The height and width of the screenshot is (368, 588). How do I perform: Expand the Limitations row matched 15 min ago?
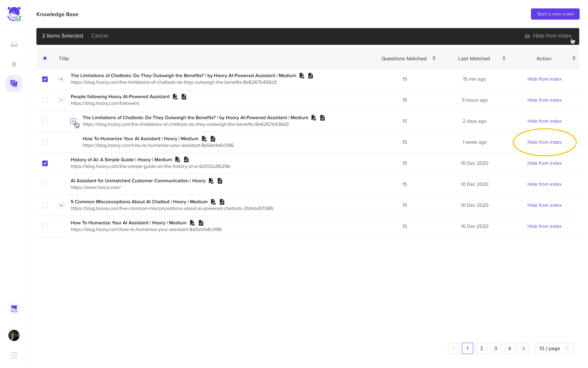coord(61,79)
